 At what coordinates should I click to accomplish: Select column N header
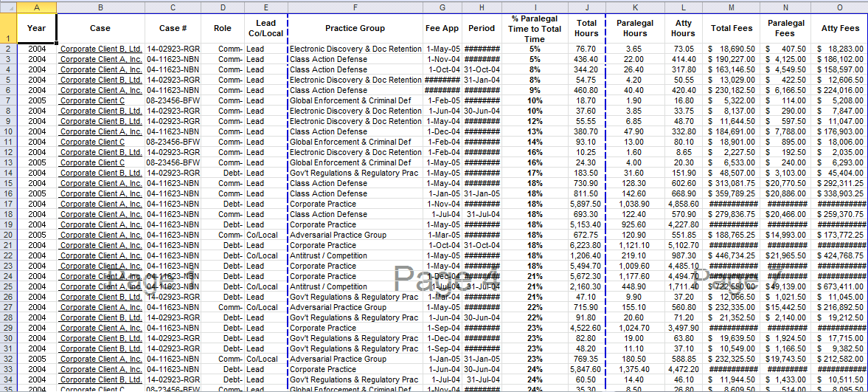[x=786, y=7]
